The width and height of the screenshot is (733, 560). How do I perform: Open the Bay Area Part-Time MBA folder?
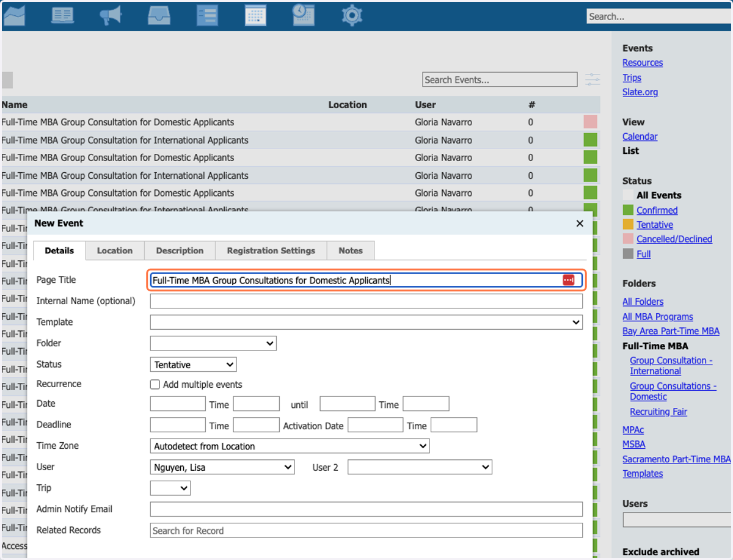click(671, 331)
